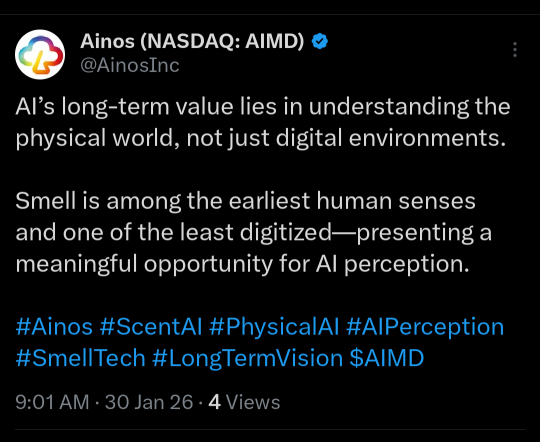Open the #ScentAI hashtag

[151, 326]
